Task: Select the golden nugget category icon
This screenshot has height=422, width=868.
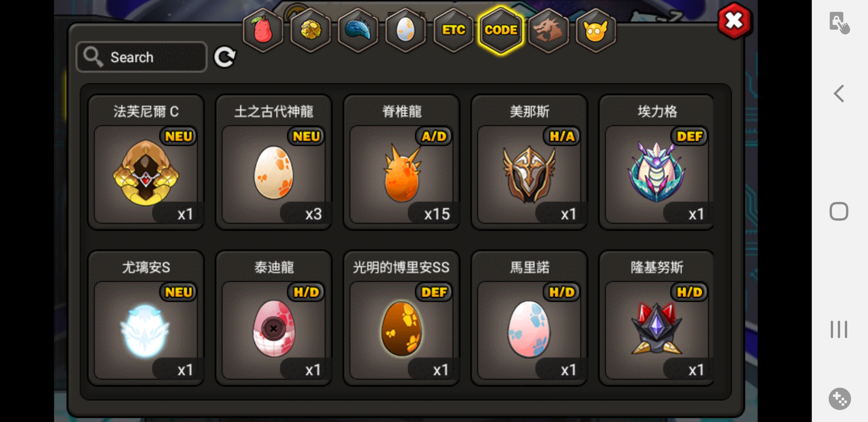Action: click(310, 30)
